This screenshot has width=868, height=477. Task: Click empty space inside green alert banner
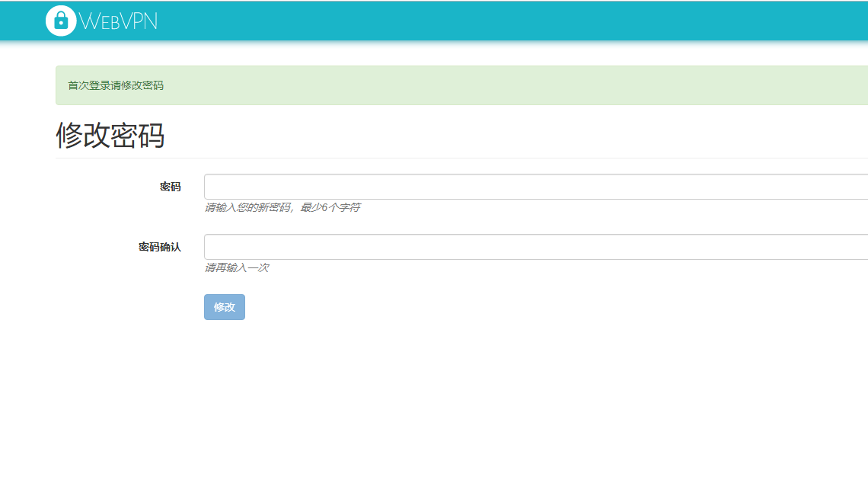(x=495, y=85)
